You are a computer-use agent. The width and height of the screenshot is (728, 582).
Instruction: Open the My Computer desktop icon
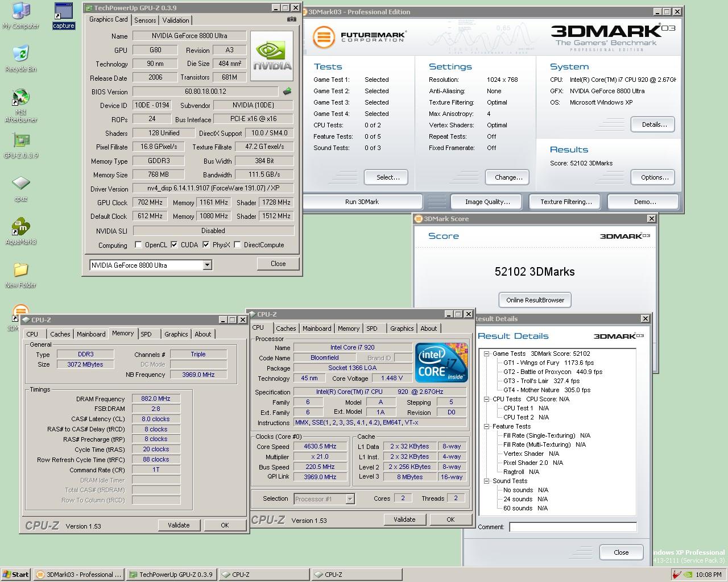20,15
